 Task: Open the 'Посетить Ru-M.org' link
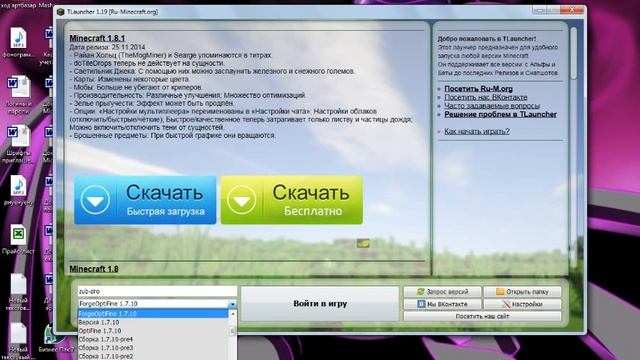[x=478, y=89]
